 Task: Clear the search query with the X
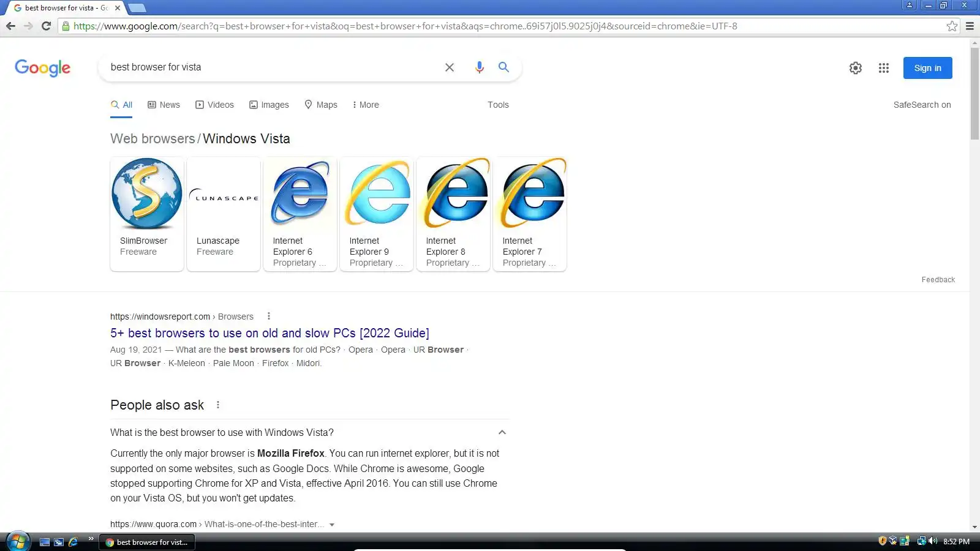coord(450,67)
